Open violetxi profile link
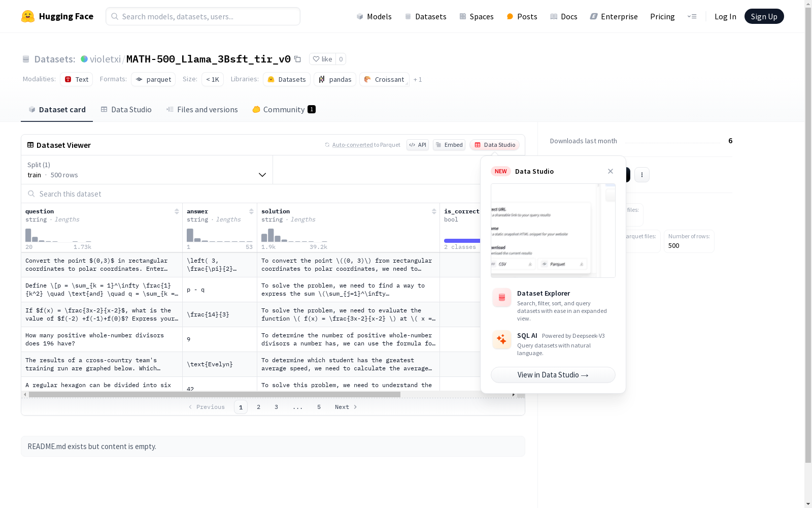Image resolution: width=812 pixels, height=508 pixels. tap(105, 59)
